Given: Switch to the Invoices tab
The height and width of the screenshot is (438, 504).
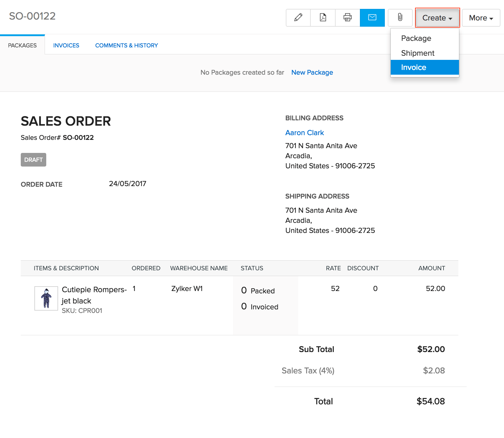Looking at the screenshot, I should [x=66, y=45].
